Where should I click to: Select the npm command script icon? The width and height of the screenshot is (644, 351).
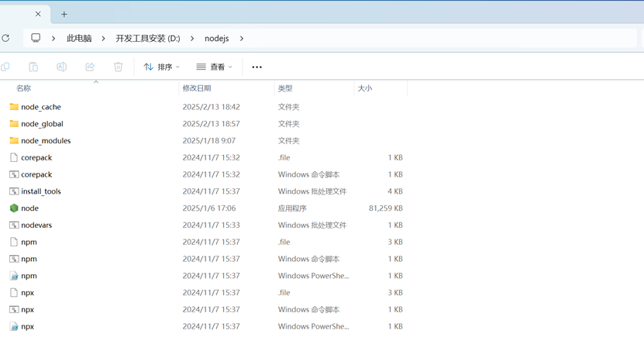14,259
